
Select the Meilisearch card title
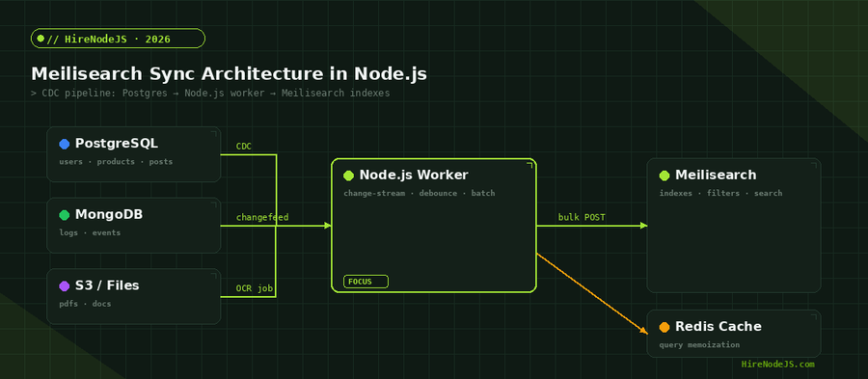(716, 175)
